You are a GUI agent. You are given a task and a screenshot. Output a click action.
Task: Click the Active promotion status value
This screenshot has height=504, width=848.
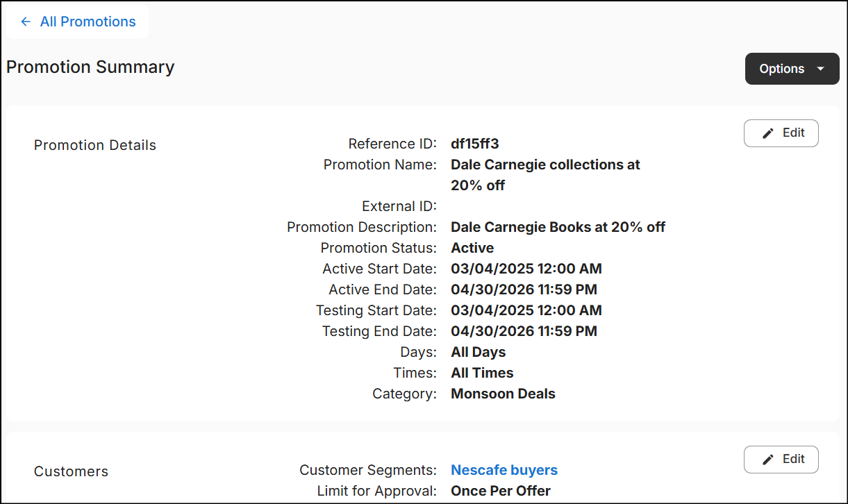click(x=472, y=248)
